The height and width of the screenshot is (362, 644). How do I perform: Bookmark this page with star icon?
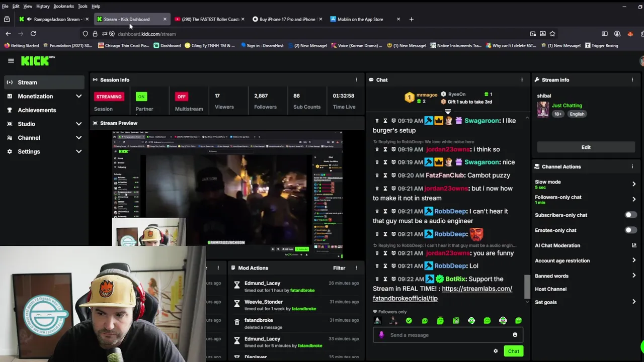pyautogui.click(x=552, y=34)
